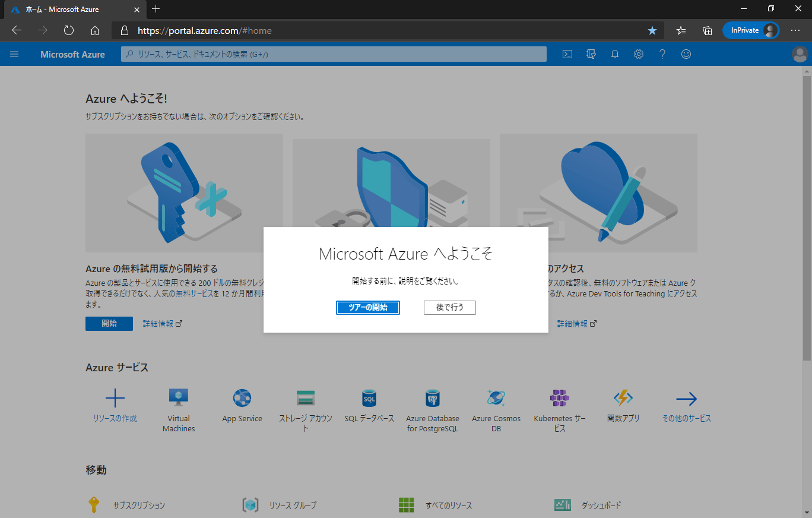
Task: Open Cloud Shell from the top bar
Action: [x=567, y=54]
